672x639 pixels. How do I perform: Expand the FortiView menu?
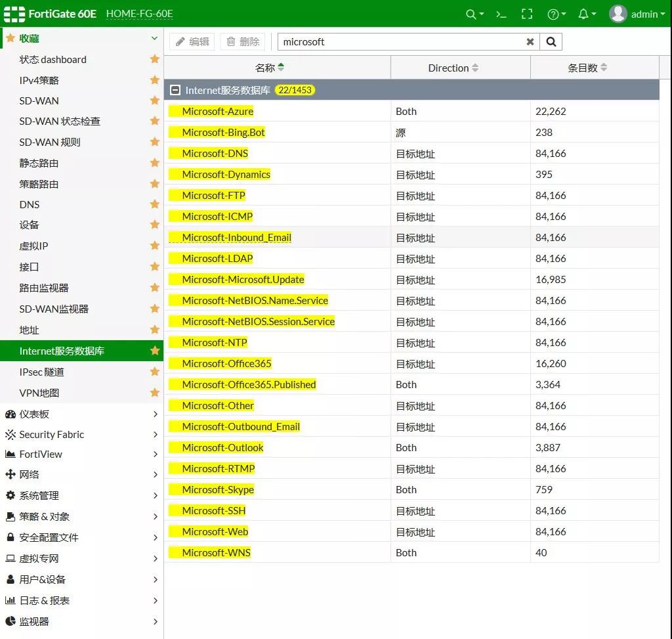pyautogui.click(x=81, y=454)
